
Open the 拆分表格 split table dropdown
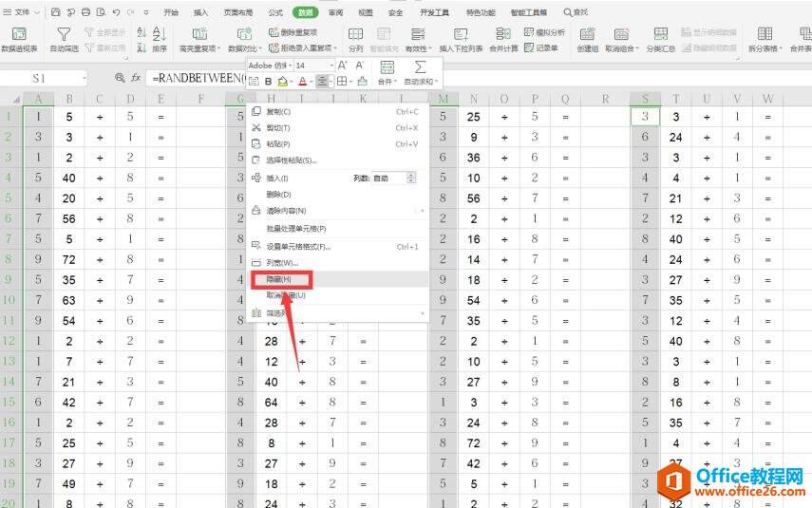pos(765,40)
